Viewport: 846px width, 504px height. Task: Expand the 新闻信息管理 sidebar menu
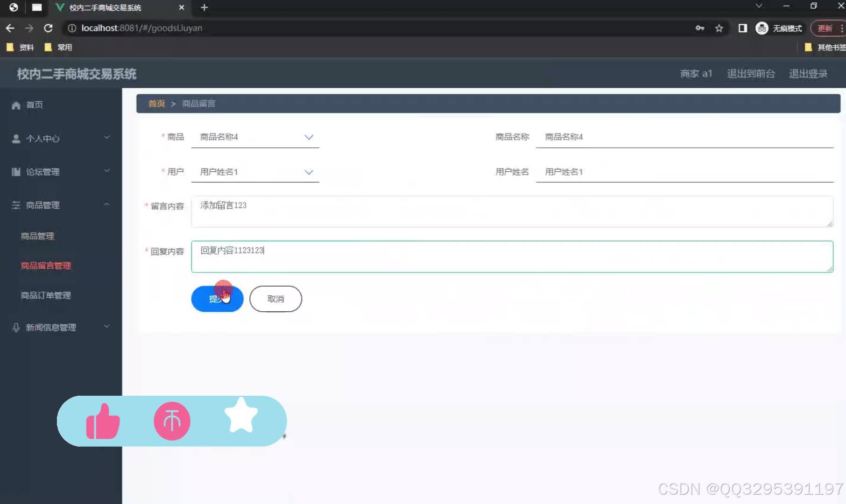pos(61,328)
